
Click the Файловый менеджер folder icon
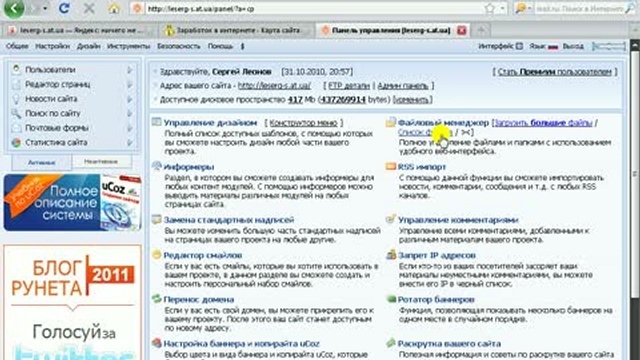click(391, 122)
